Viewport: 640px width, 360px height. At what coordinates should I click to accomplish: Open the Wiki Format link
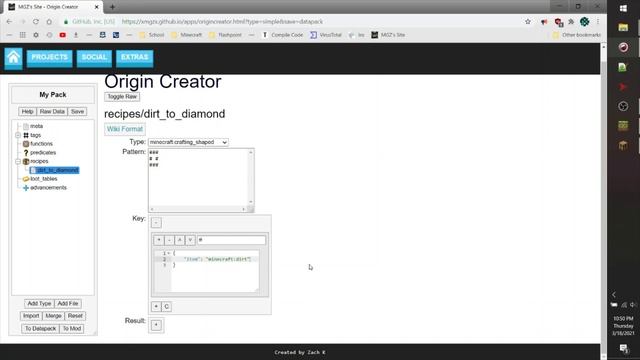(x=125, y=129)
